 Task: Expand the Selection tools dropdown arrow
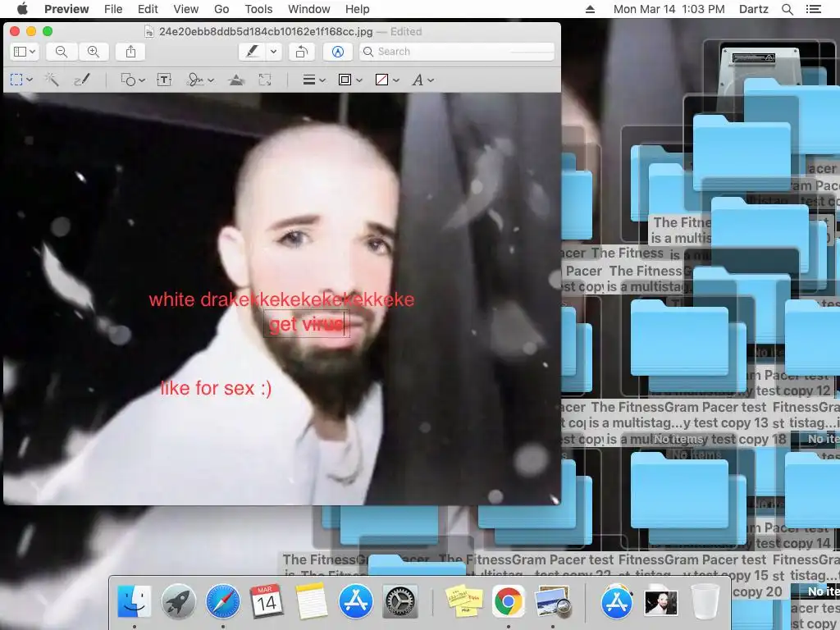30,80
